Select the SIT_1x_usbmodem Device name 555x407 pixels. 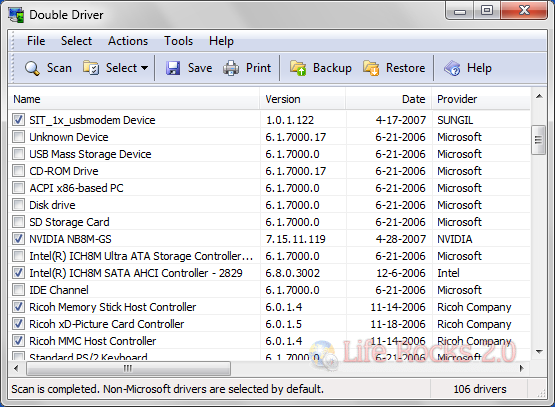(92, 120)
